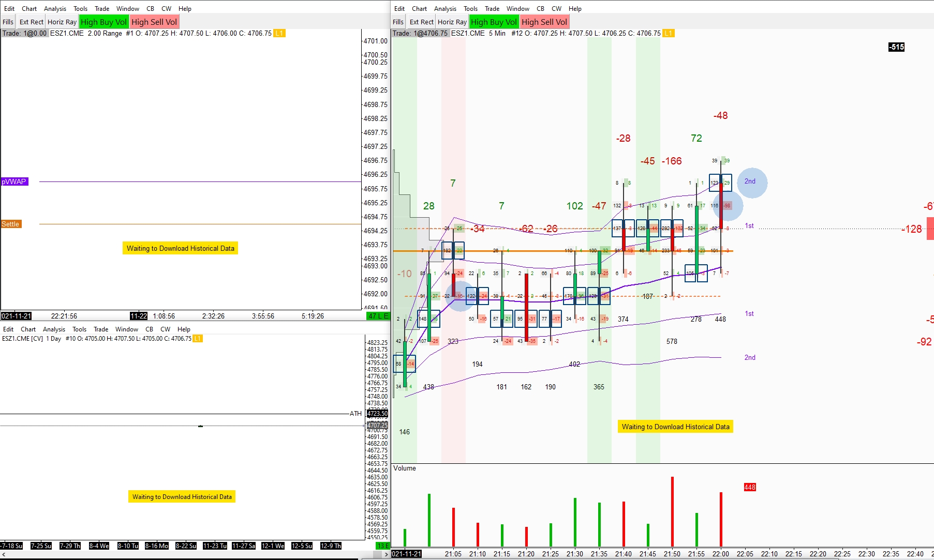
Task: Open Trade menu in top-left chart window
Action: point(102,9)
